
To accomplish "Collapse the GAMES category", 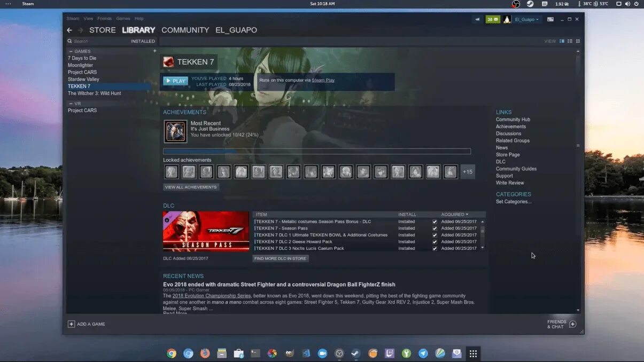I will click(71, 51).
